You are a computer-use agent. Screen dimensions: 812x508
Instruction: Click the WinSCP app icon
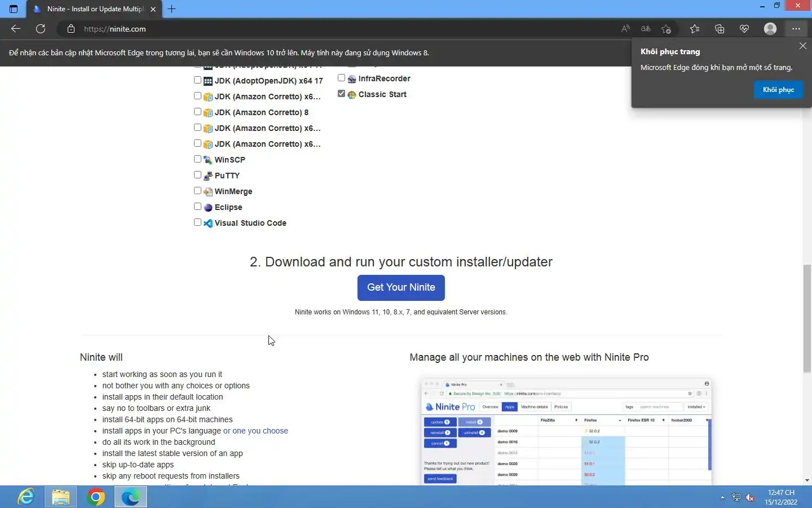click(x=208, y=160)
